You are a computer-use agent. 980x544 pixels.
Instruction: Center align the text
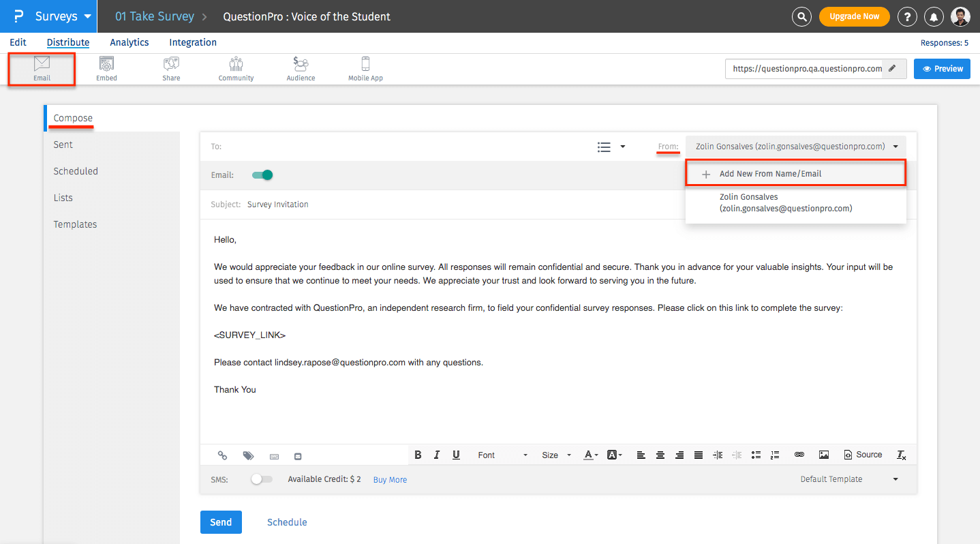[660, 455]
